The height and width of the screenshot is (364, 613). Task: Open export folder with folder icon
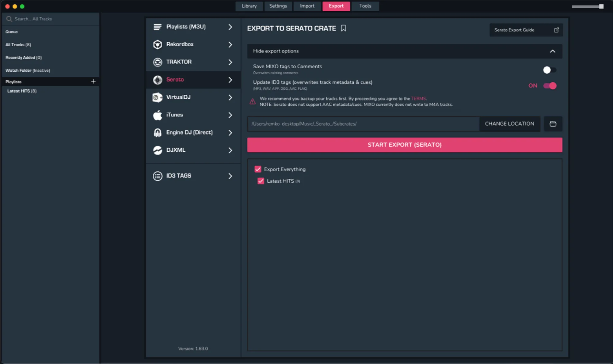click(553, 124)
